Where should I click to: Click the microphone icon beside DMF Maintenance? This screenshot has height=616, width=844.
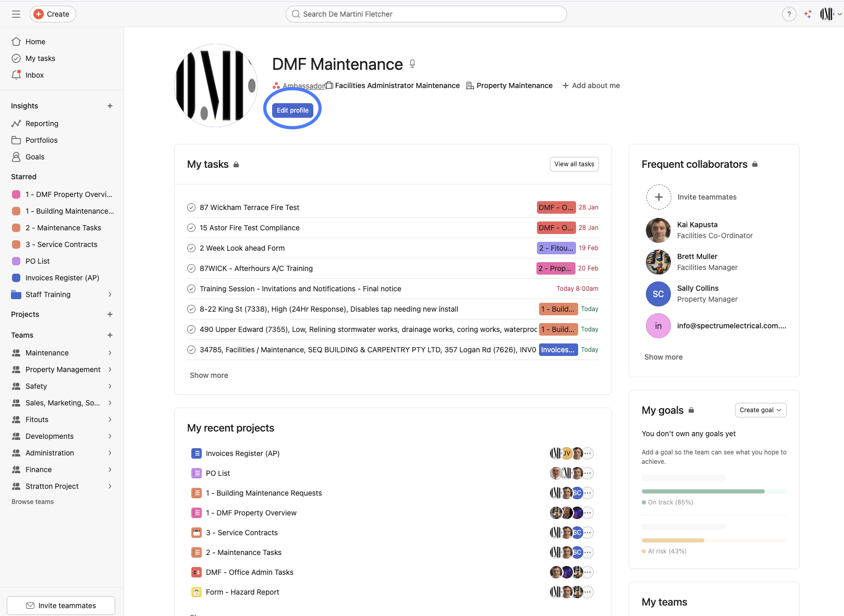point(412,64)
